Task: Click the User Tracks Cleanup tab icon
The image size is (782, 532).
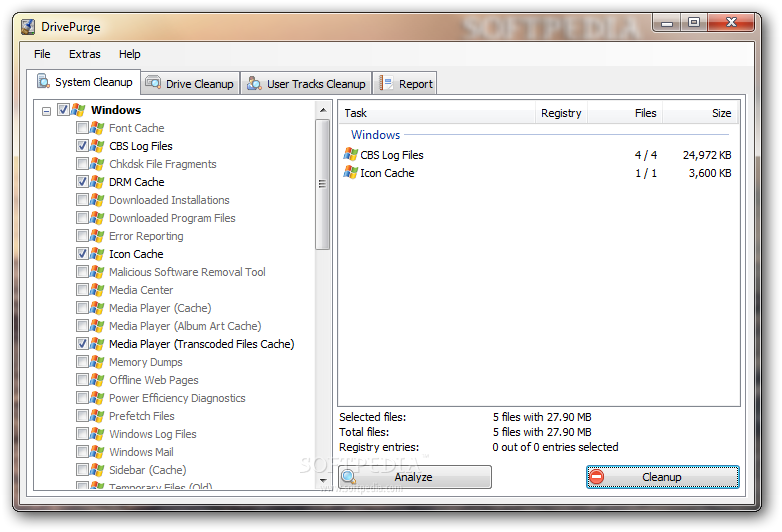Action: [254, 83]
